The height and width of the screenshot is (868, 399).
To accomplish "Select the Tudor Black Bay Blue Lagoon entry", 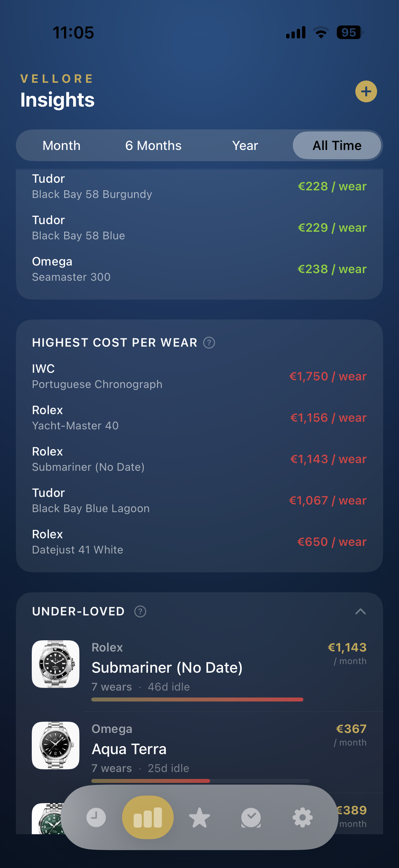I will [x=199, y=500].
